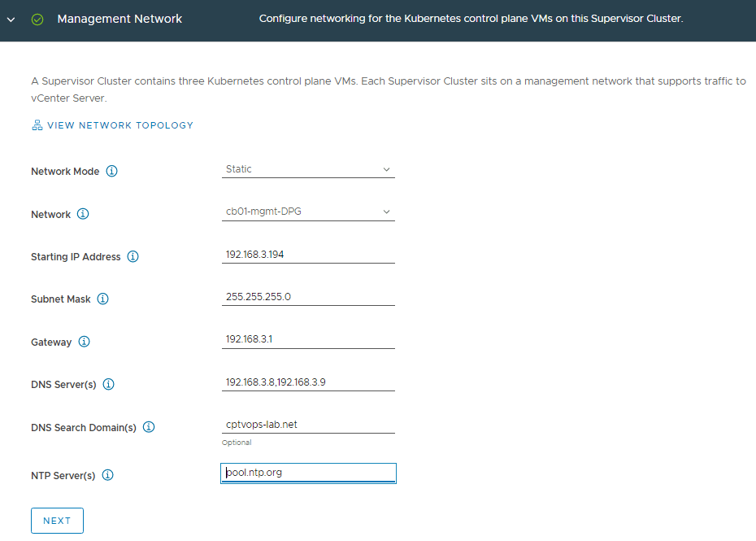Image resolution: width=756 pixels, height=541 pixels.
Task: Click the green checkmark status icon
Action: click(37, 19)
